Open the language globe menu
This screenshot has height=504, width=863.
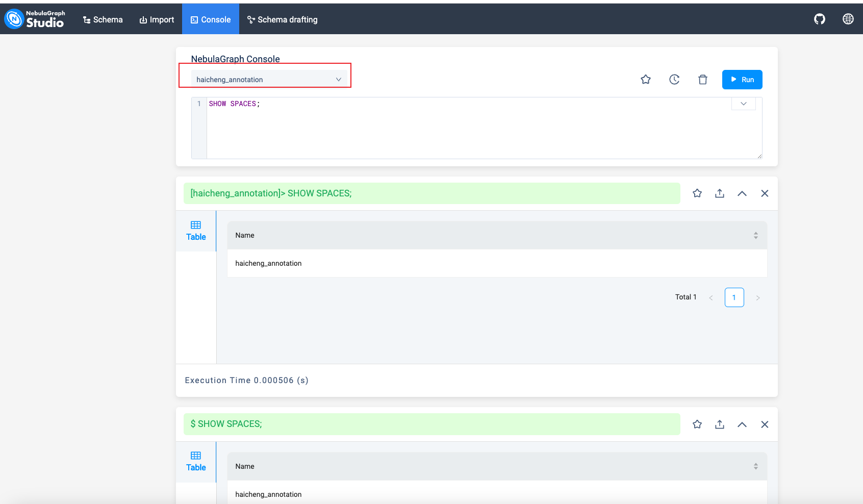pyautogui.click(x=848, y=19)
